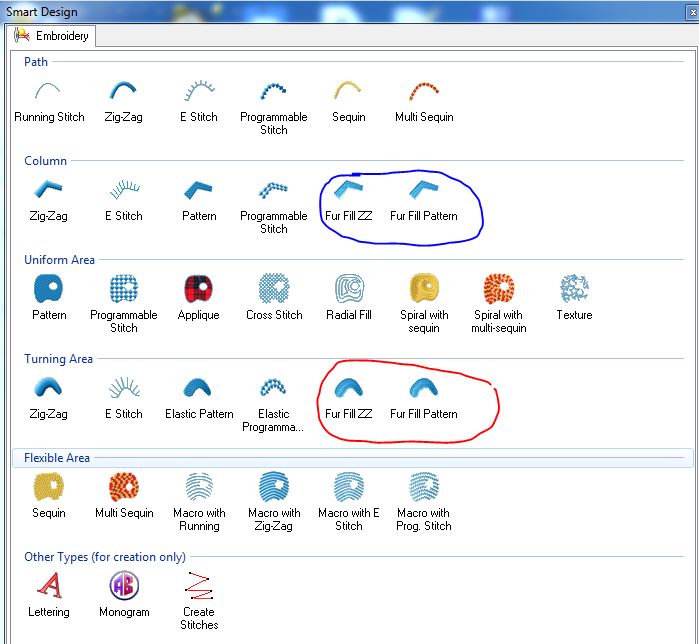Screen dimensions: 699x644
Task: Pick the Path E Stitch icon
Action: point(199,90)
